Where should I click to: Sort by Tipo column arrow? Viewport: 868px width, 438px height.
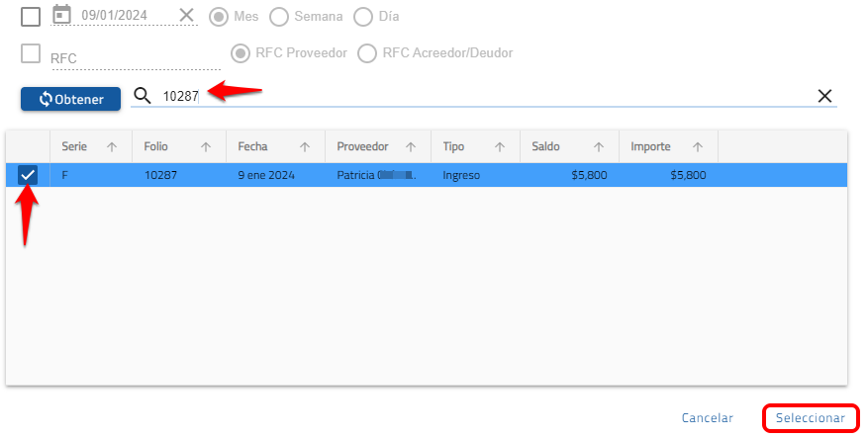point(500,146)
